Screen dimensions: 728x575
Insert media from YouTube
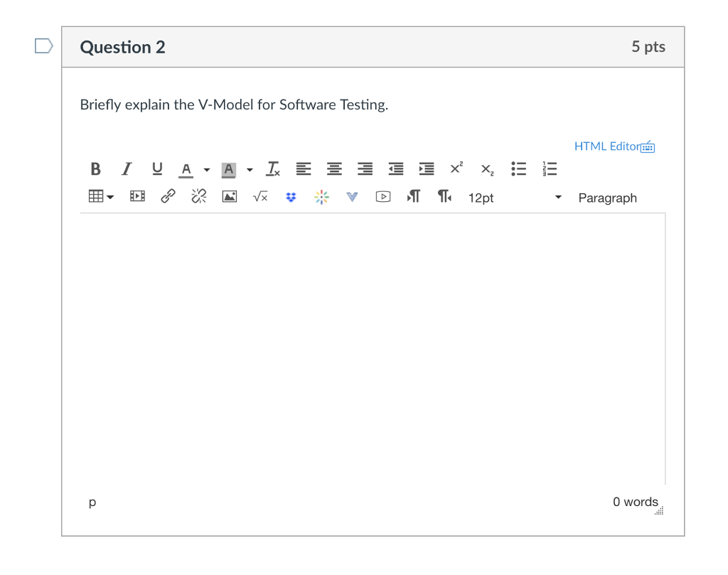click(382, 197)
